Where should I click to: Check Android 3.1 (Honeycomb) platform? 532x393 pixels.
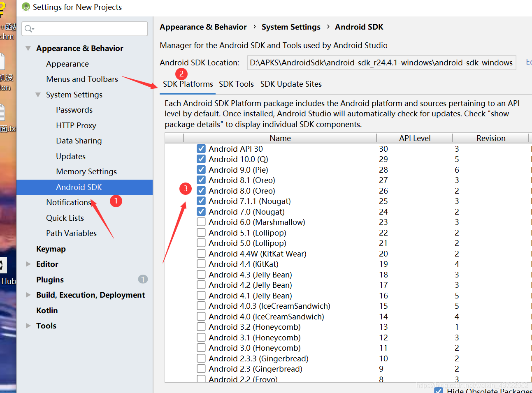click(201, 338)
